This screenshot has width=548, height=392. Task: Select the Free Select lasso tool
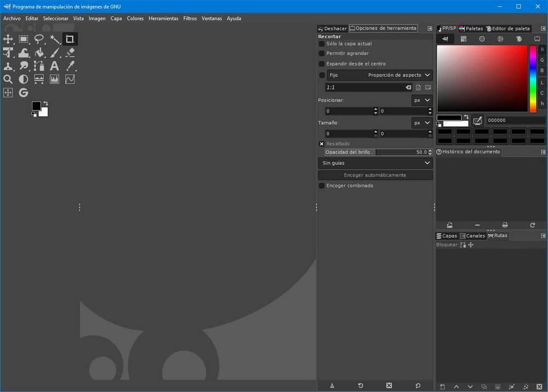39,39
